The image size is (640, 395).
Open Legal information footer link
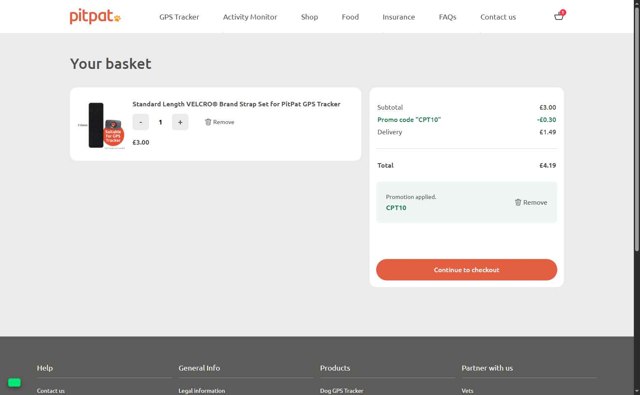click(x=202, y=391)
